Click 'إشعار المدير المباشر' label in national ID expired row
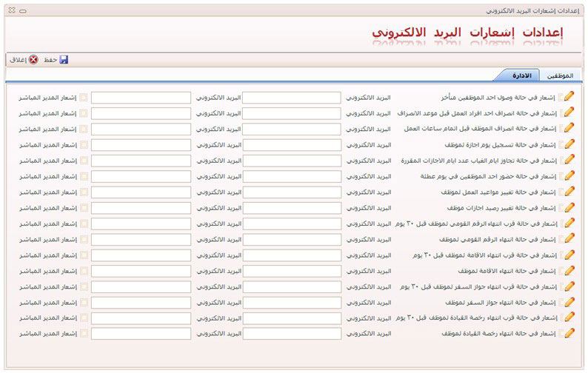The image size is (588, 373). tap(48, 239)
